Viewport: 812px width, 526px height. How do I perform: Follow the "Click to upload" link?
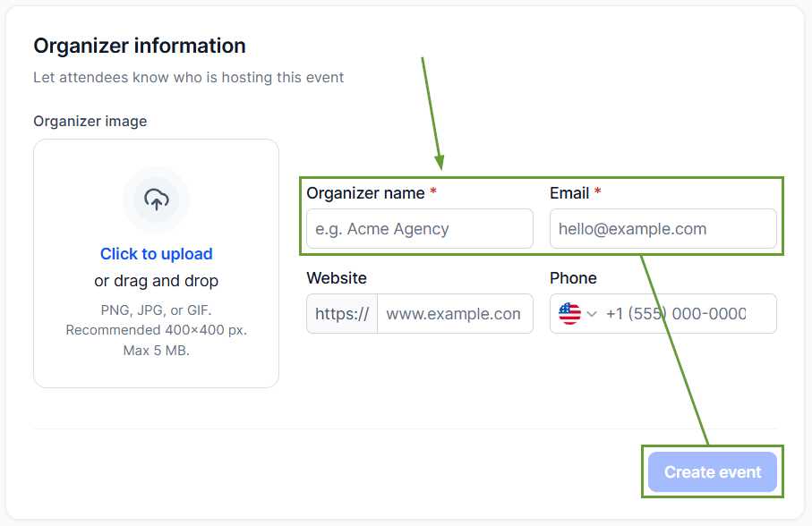[157, 254]
